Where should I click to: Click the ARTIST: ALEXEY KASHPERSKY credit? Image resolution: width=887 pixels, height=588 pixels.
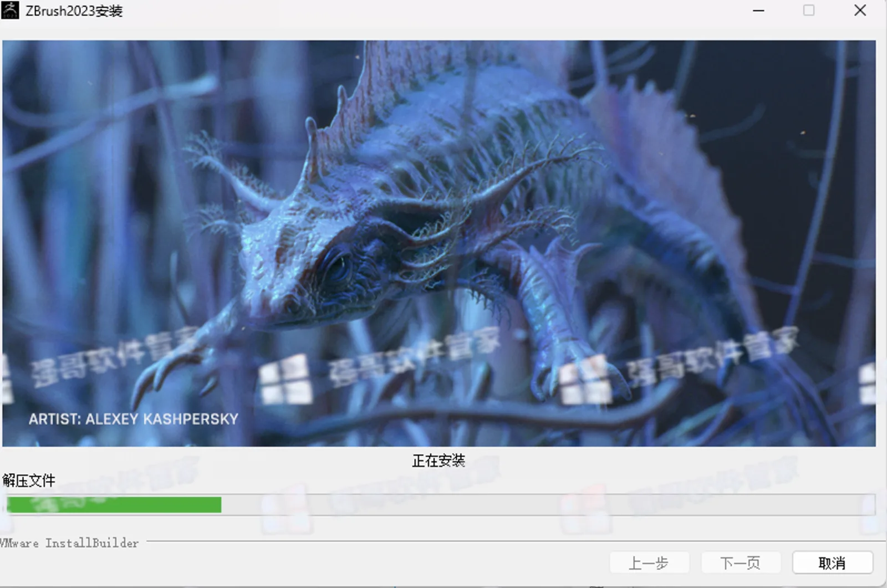pyautogui.click(x=134, y=419)
